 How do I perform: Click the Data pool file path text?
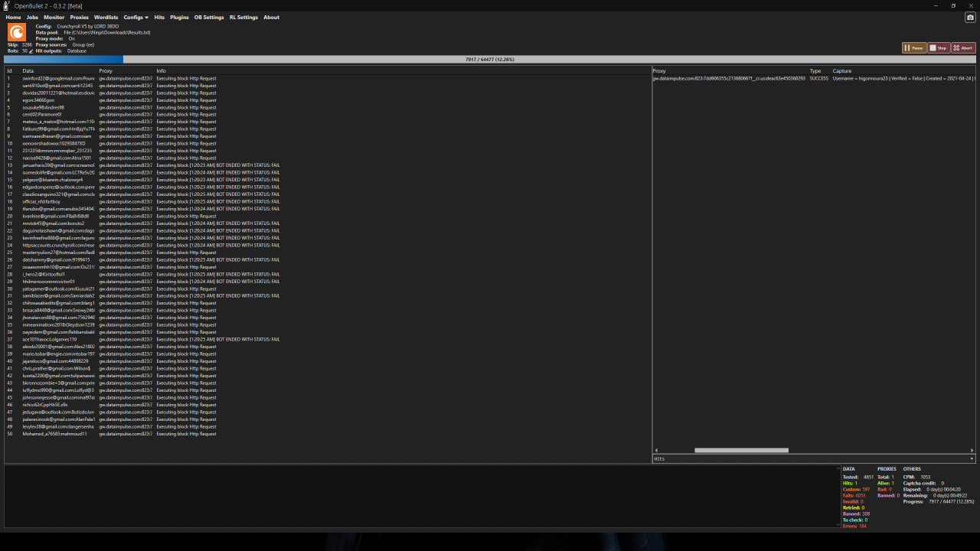[107, 32]
